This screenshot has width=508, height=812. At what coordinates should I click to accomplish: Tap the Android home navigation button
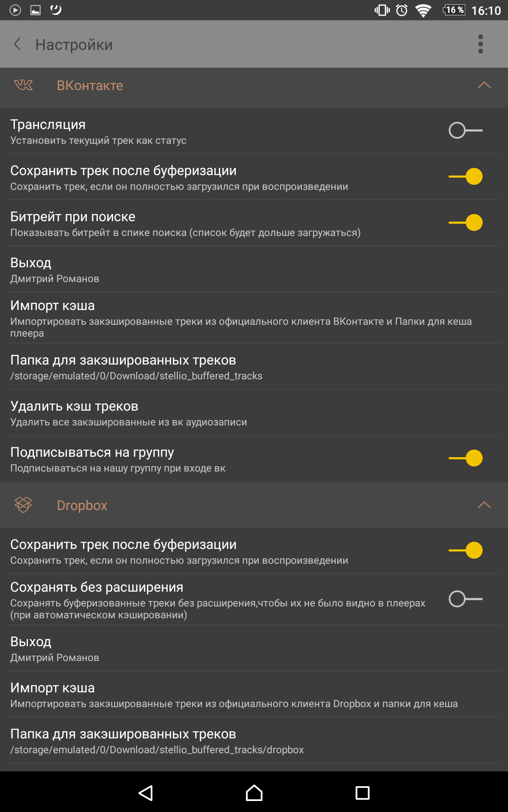pyautogui.click(x=254, y=793)
